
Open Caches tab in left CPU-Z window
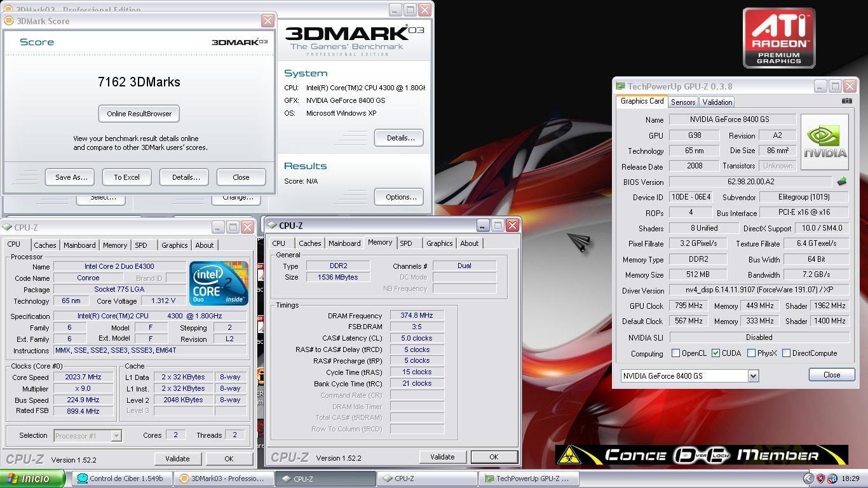pyautogui.click(x=45, y=245)
